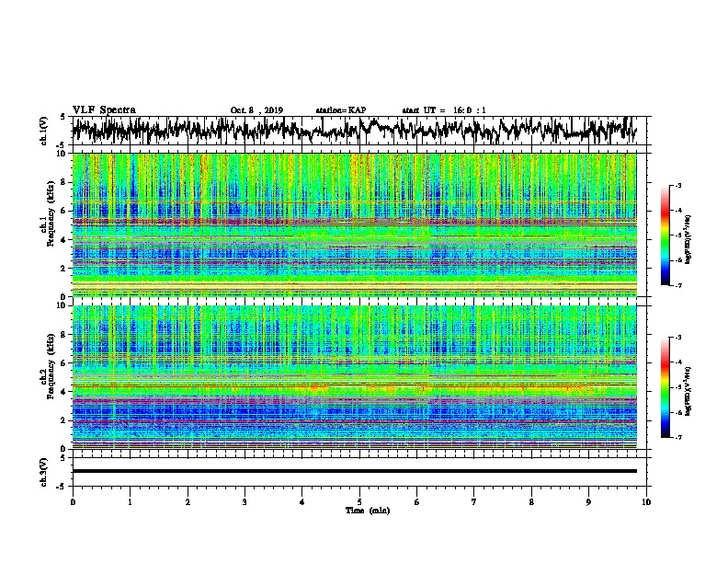Click the ch.2 color bar log(PSD) label

(688, 391)
